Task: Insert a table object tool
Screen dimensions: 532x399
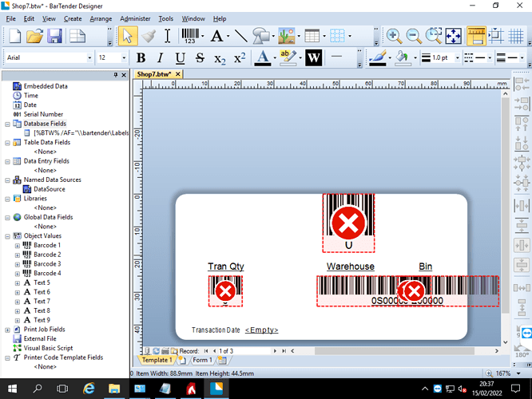Action: pyautogui.click(x=312, y=36)
